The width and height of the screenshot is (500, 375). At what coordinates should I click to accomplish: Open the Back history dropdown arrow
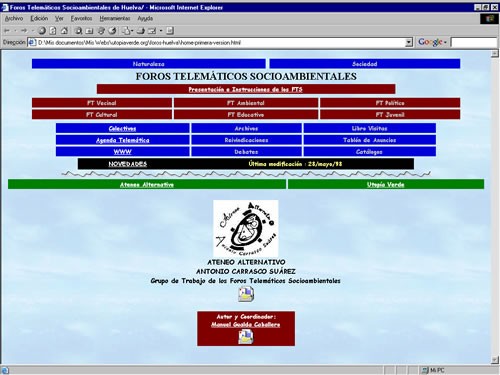[15, 31]
